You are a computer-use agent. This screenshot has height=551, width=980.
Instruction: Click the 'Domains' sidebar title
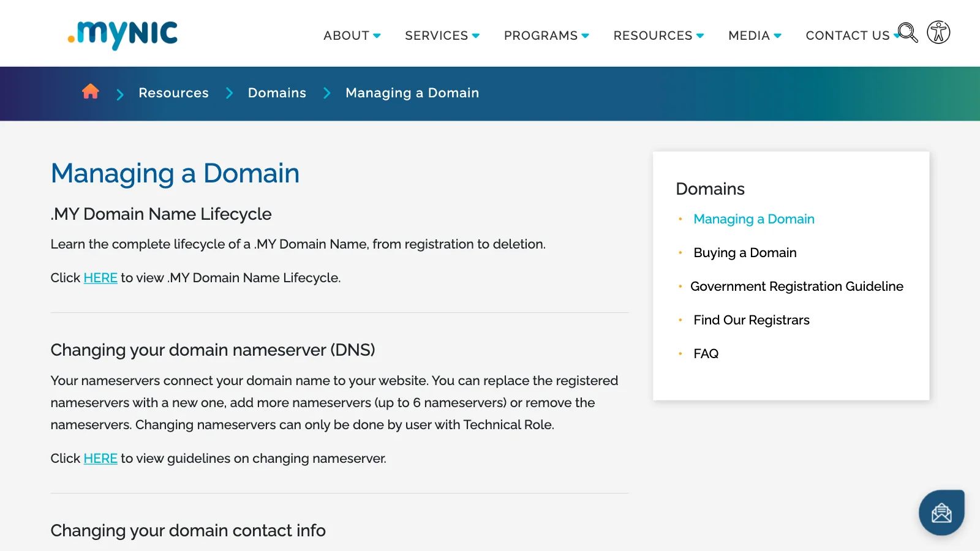pyautogui.click(x=710, y=189)
